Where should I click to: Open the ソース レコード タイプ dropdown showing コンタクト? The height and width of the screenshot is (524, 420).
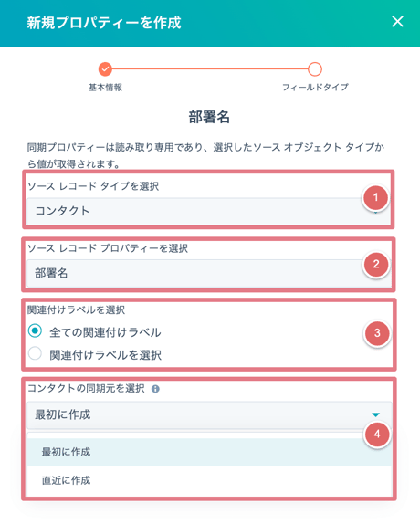pyautogui.click(x=209, y=211)
